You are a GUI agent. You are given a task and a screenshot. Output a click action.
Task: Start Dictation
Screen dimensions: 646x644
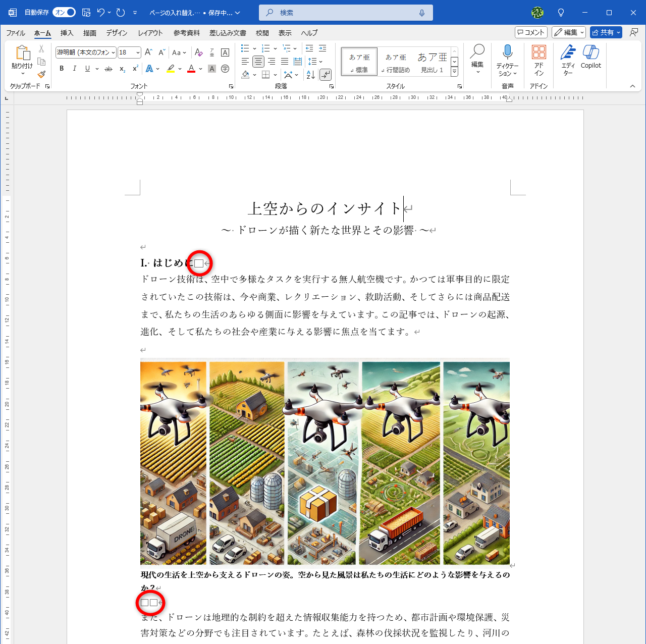coord(507,57)
